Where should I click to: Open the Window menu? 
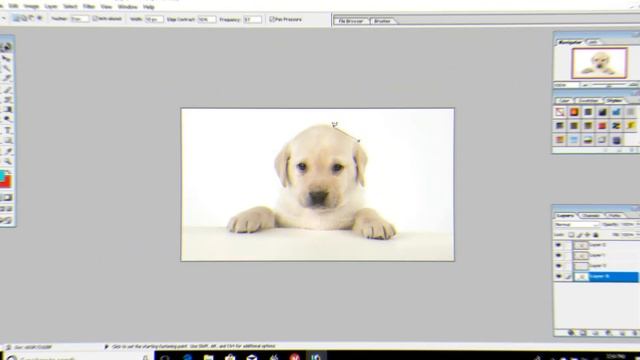127,7
